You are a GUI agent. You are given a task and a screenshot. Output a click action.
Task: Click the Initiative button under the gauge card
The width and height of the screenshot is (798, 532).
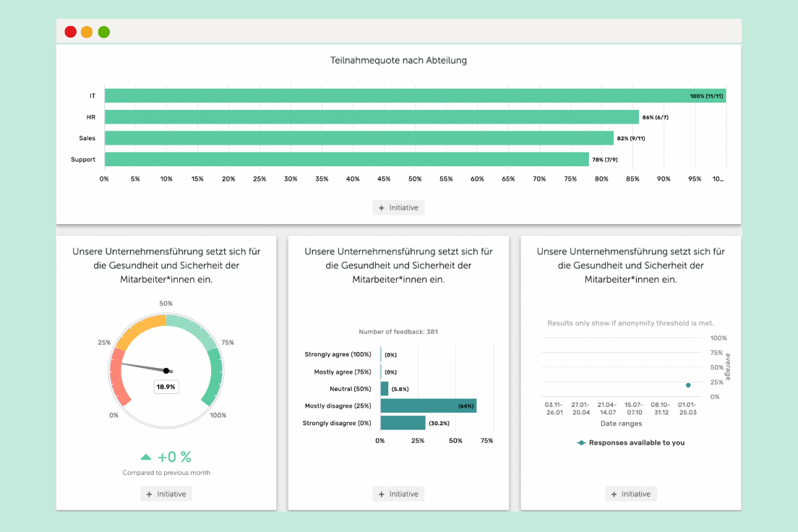pyautogui.click(x=166, y=494)
